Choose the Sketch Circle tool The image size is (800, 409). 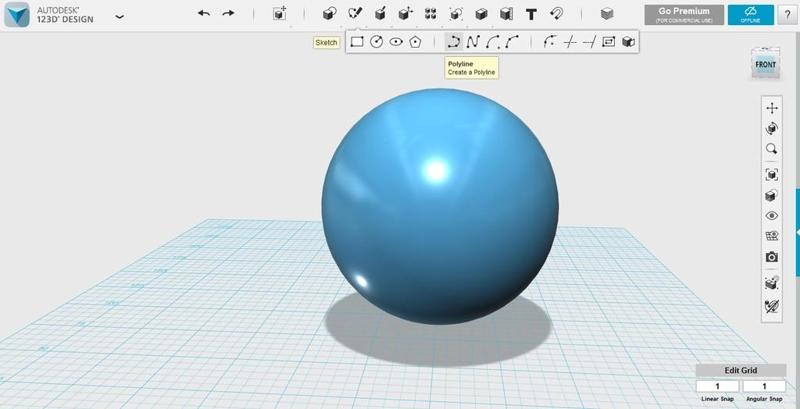[x=377, y=42]
